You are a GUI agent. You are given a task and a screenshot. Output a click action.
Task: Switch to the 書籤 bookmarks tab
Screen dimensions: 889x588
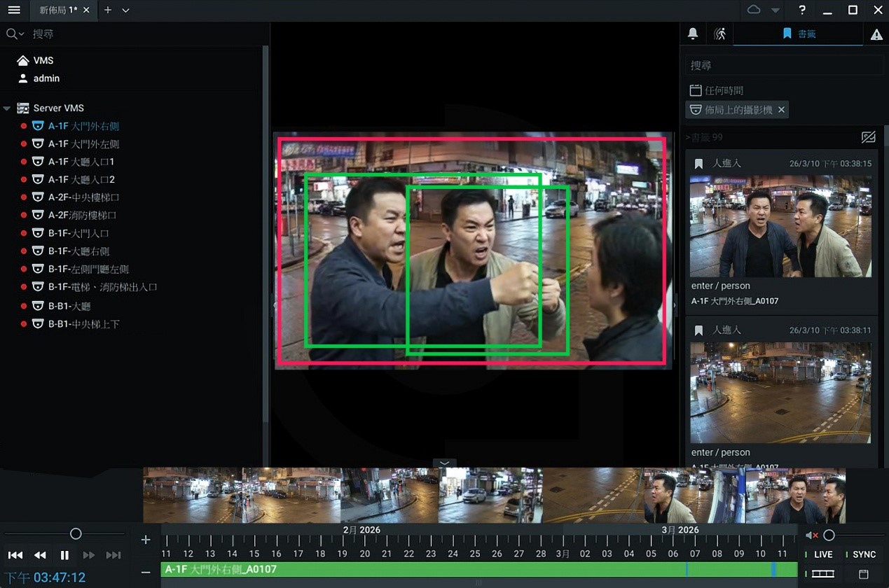[x=799, y=34]
